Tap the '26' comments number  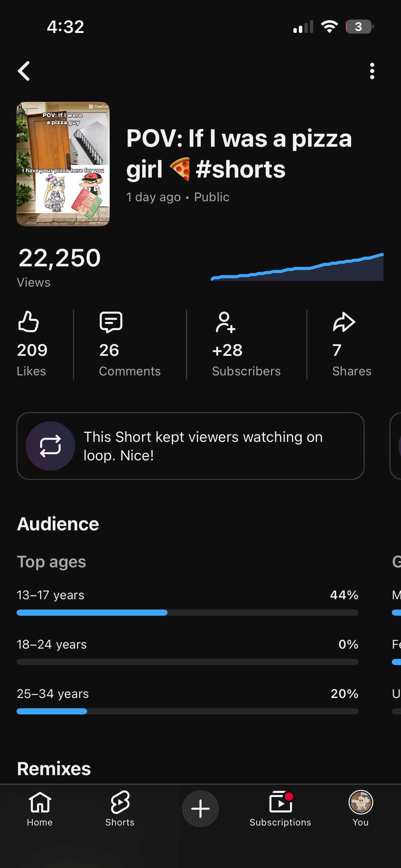click(109, 350)
